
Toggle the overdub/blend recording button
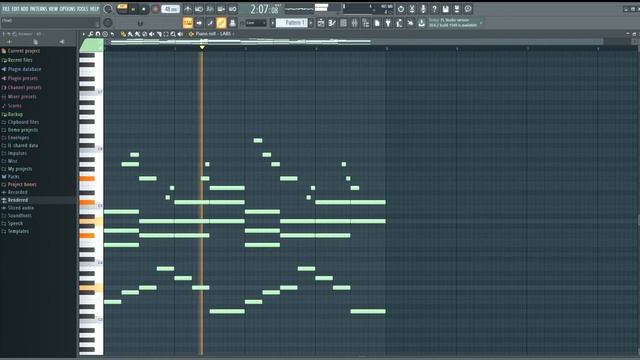coord(221,9)
